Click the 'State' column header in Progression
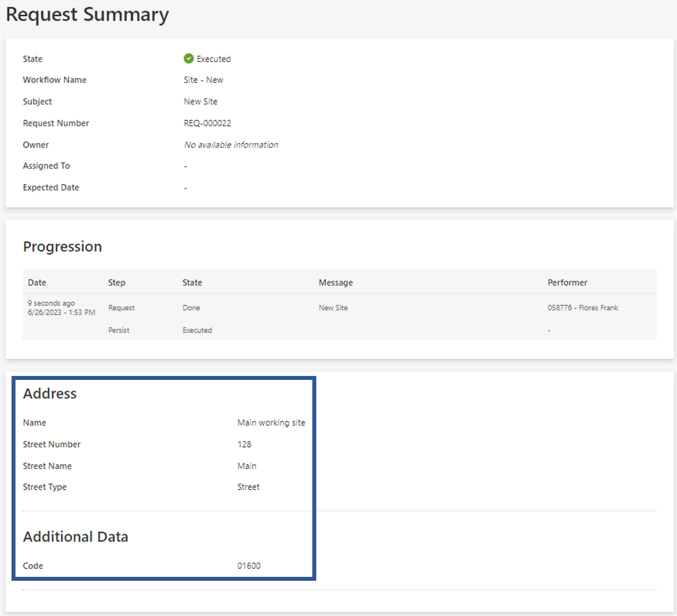The width and height of the screenshot is (677, 616). (192, 283)
